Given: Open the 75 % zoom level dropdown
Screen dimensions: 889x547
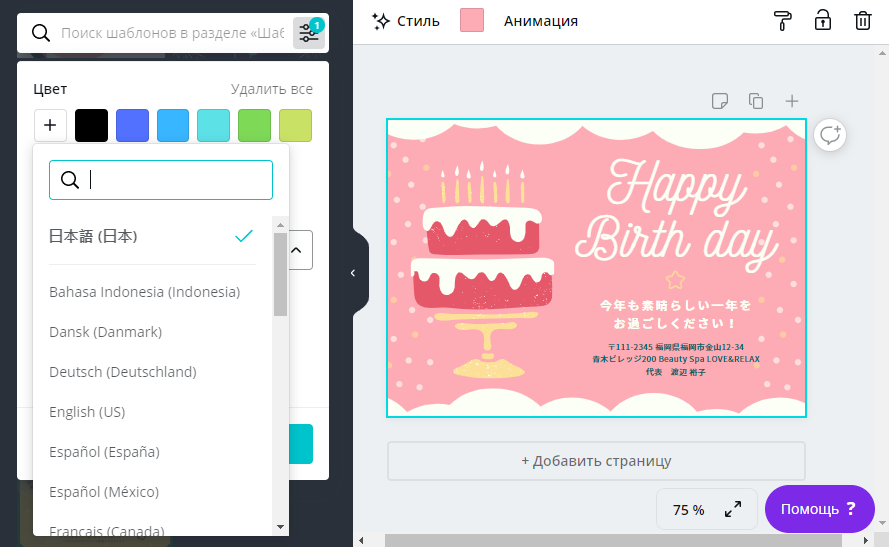Looking at the screenshot, I should pyautogui.click(x=688, y=509).
